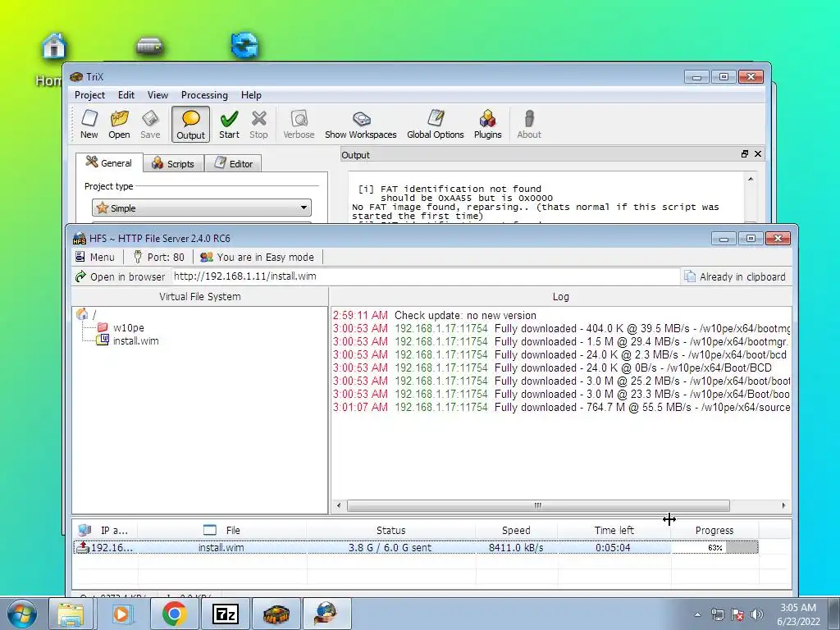Click the 8411.0 kB/s speed cell
The height and width of the screenshot is (630, 840).
516,547
